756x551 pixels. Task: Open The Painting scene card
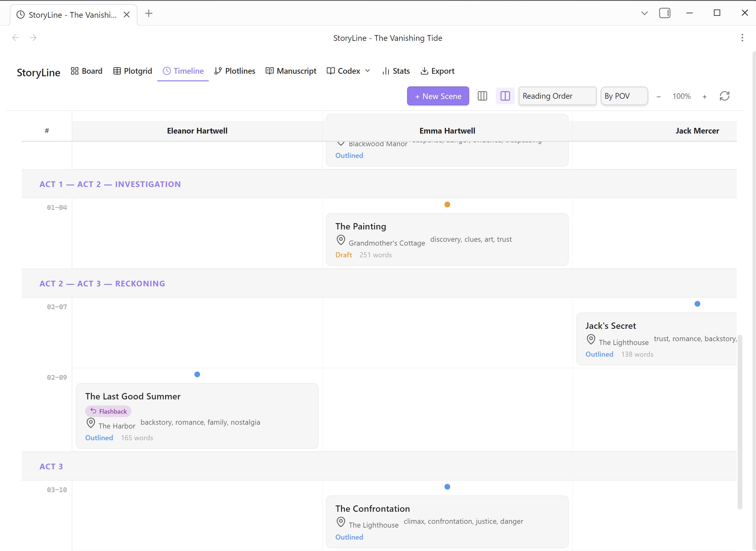[x=447, y=240]
